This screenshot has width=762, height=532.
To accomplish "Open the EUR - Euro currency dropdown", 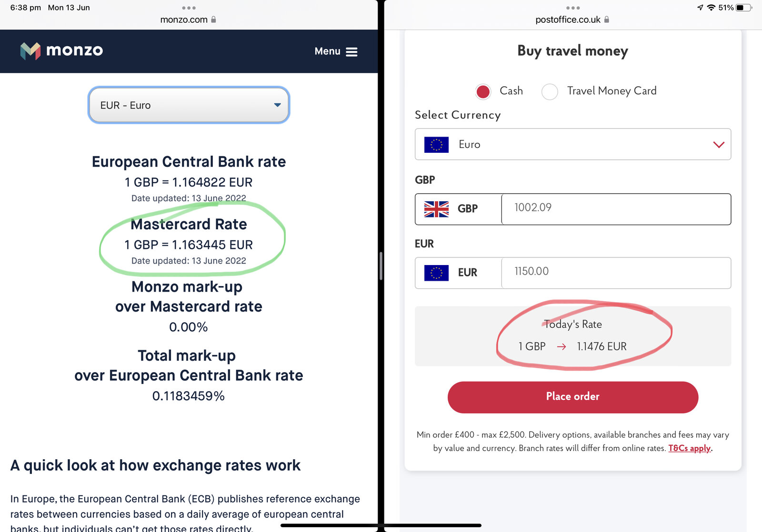I will pyautogui.click(x=189, y=105).
